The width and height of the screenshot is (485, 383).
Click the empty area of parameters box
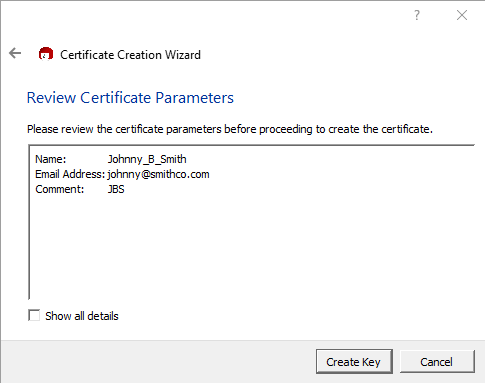coord(252,247)
